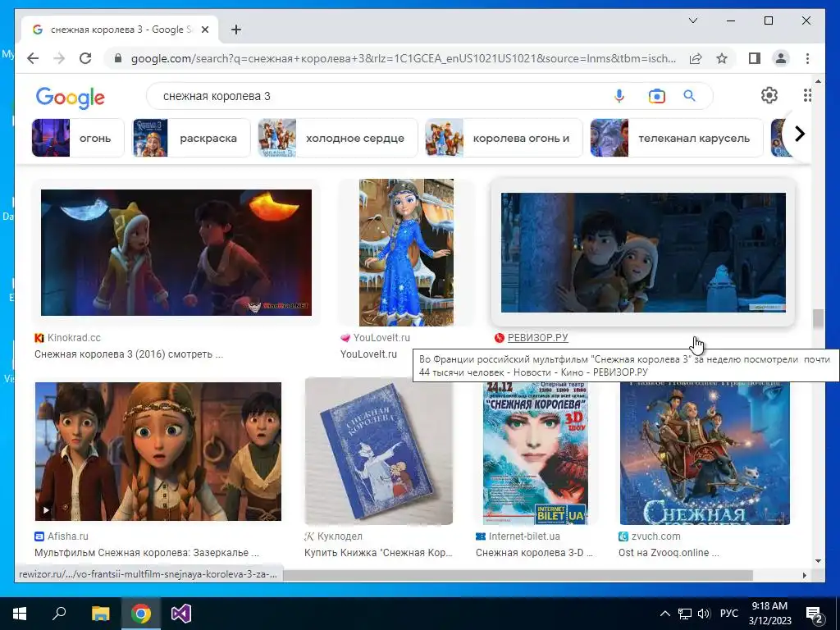Select the раскраска filter chip
840x630 pixels.
pos(191,138)
